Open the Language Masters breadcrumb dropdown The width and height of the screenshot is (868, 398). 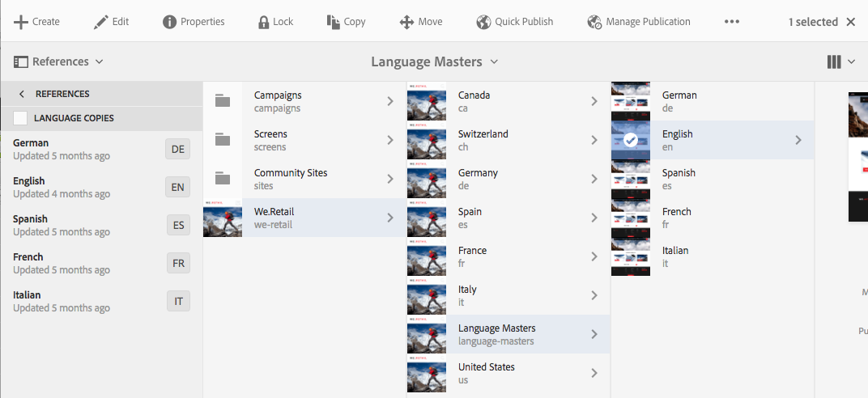click(434, 61)
